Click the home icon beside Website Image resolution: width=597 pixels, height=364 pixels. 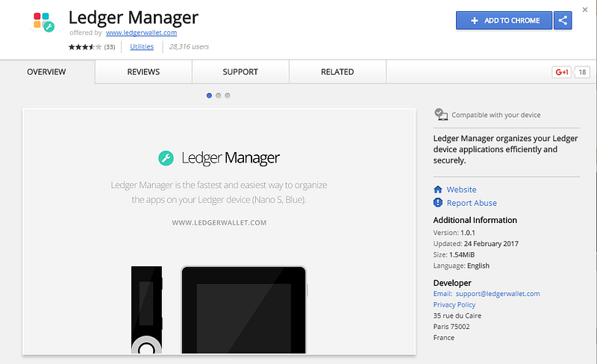(438, 189)
